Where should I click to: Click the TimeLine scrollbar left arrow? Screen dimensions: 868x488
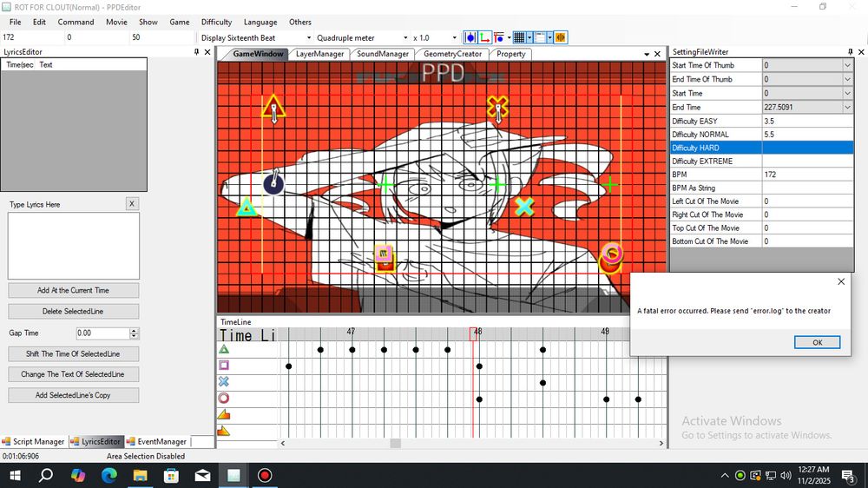(x=283, y=443)
